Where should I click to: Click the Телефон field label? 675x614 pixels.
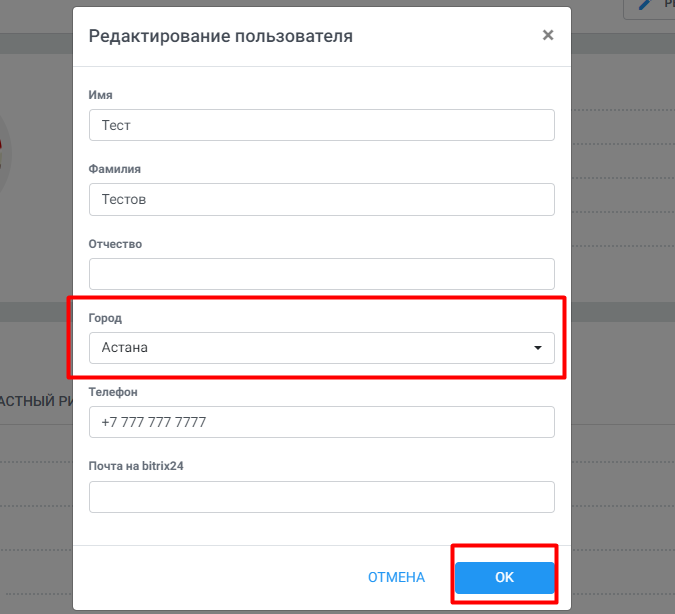[x=113, y=392]
